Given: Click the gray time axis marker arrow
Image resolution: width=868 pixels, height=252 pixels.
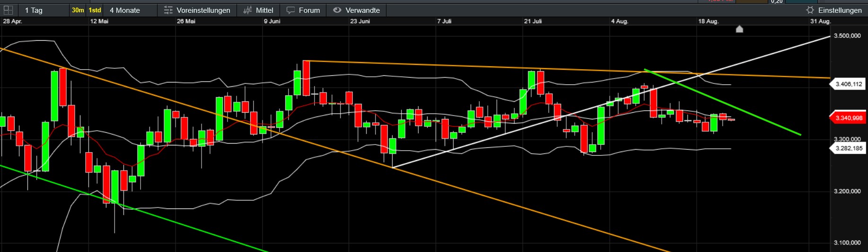Looking at the screenshot, I should pyautogui.click(x=740, y=29).
